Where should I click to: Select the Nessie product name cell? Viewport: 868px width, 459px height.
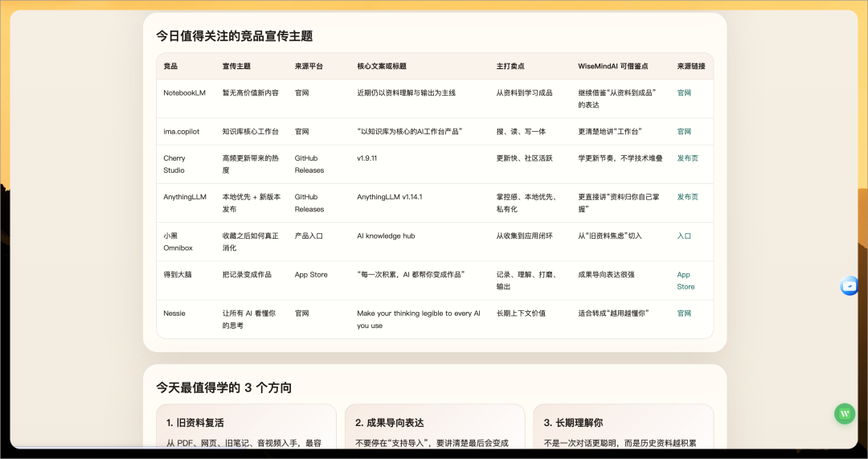coord(174,314)
